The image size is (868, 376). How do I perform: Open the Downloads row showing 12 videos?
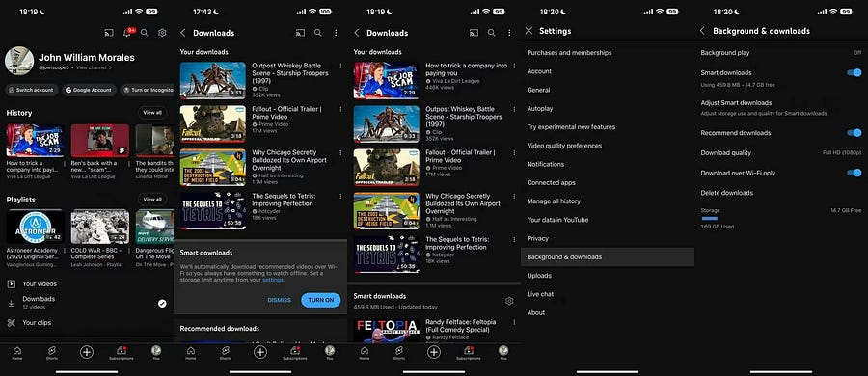(x=87, y=303)
